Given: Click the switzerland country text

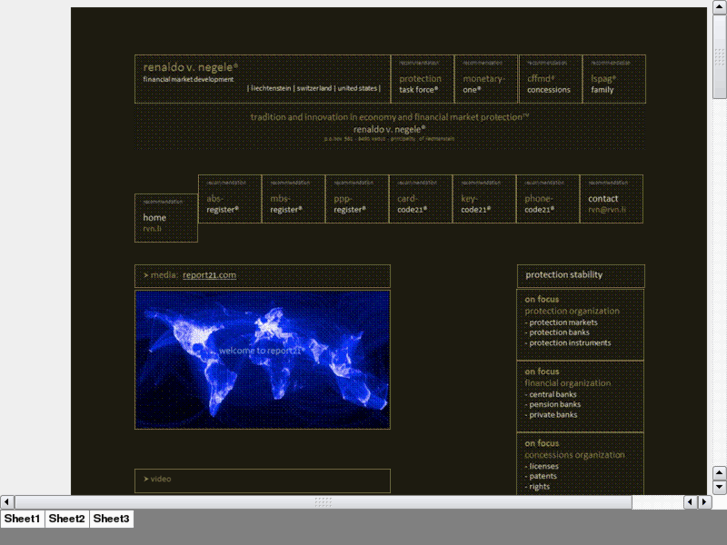Looking at the screenshot, I should point(314,88).
